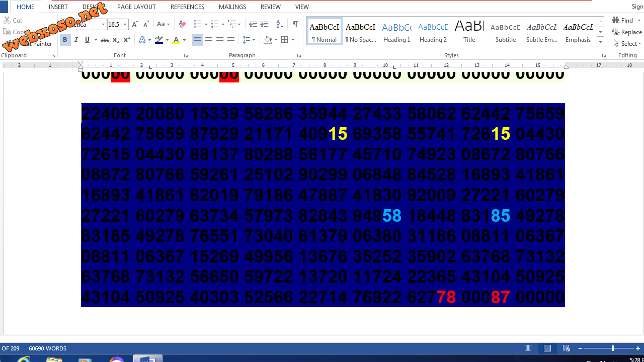Screen dimensions: 644x362
Task: Set Center paragraph alignment
Action: (x=209, y=40)
